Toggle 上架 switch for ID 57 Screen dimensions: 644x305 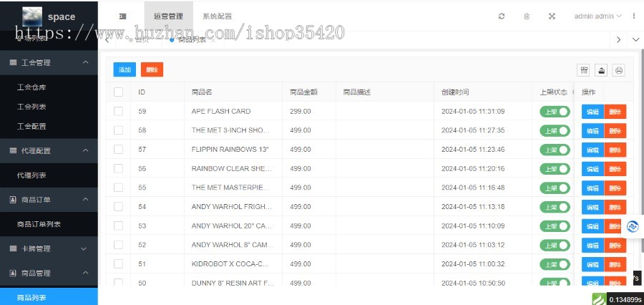click(555, 150)
